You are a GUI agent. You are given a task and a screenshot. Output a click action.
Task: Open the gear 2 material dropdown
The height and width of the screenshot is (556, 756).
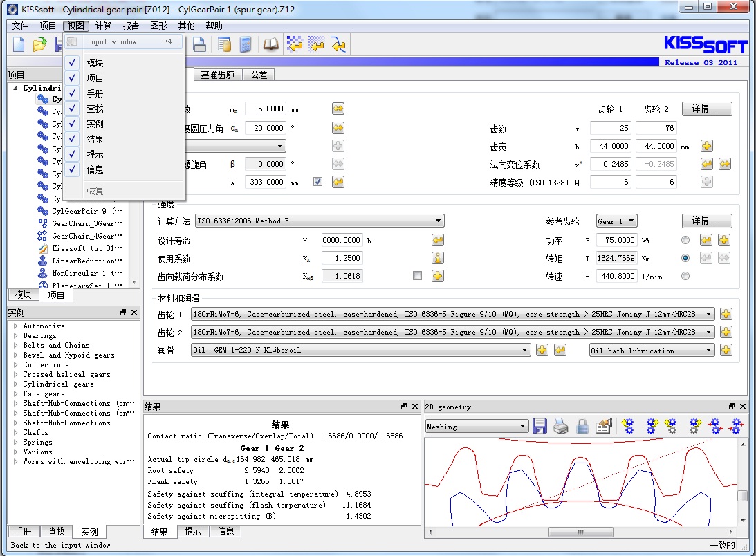click(453, 332)
